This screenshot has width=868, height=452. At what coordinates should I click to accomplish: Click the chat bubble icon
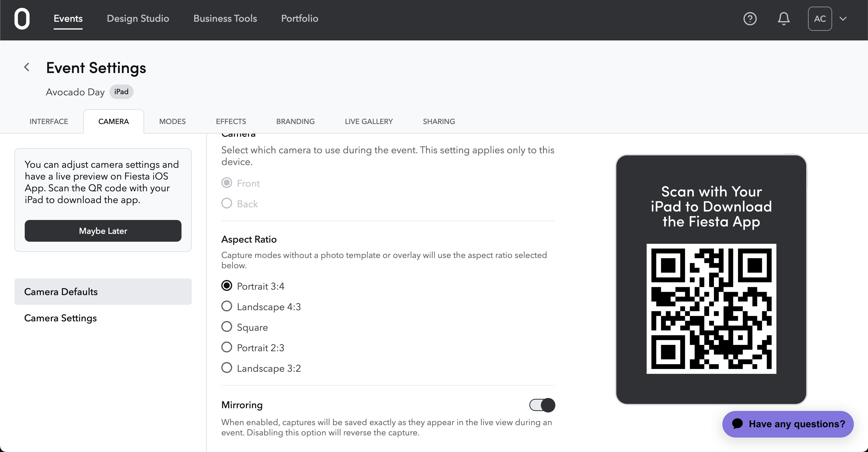click(737, 424)
